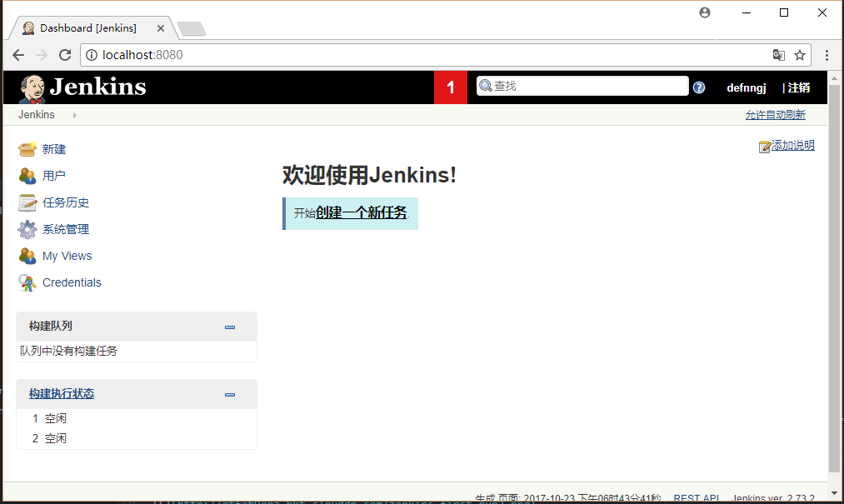Open the Credentials link

point(72,282)
